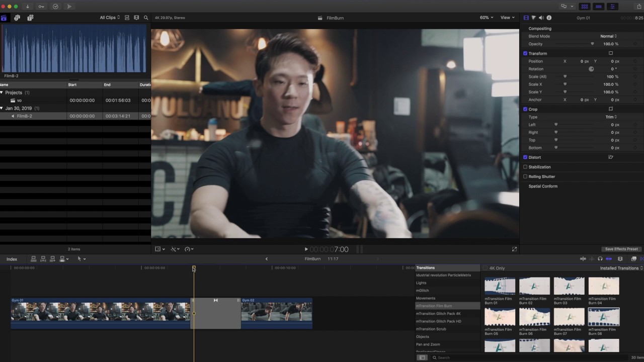
Task: Enable the Rolling Shutter checkbox
Action: [x=525, y=176]
